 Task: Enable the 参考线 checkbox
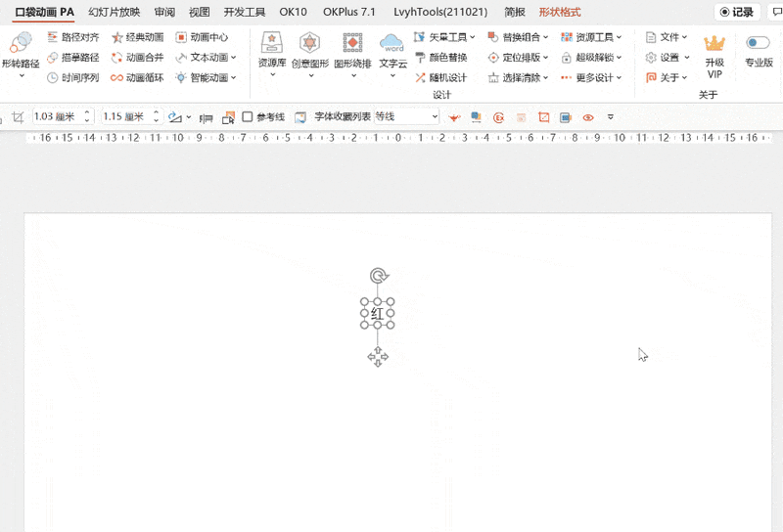[248, 116]
